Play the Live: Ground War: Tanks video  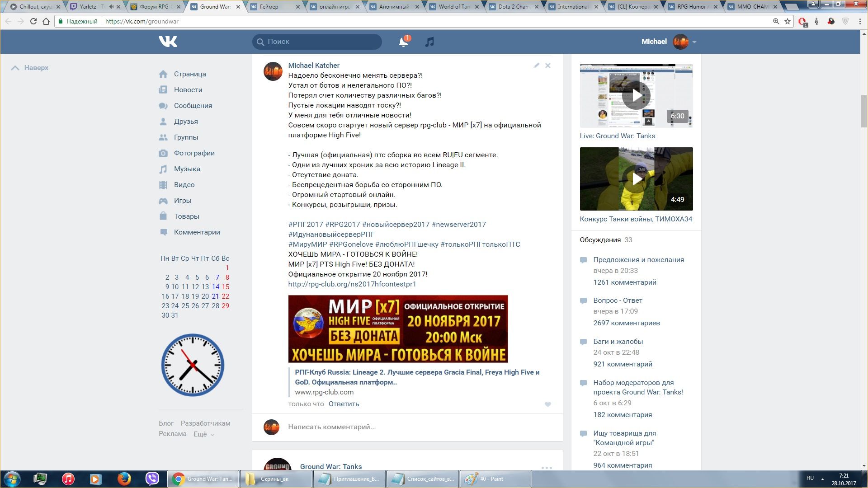[x=636, y=96]
